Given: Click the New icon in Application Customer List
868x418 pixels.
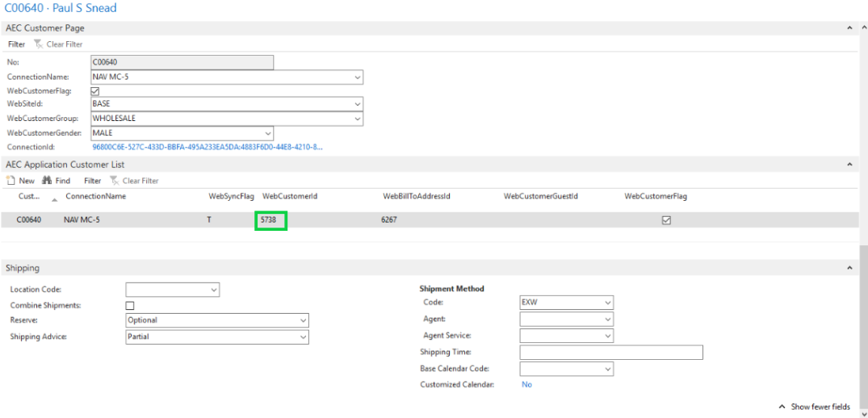Looking at the screenshot, I should (x=10, y=180).
